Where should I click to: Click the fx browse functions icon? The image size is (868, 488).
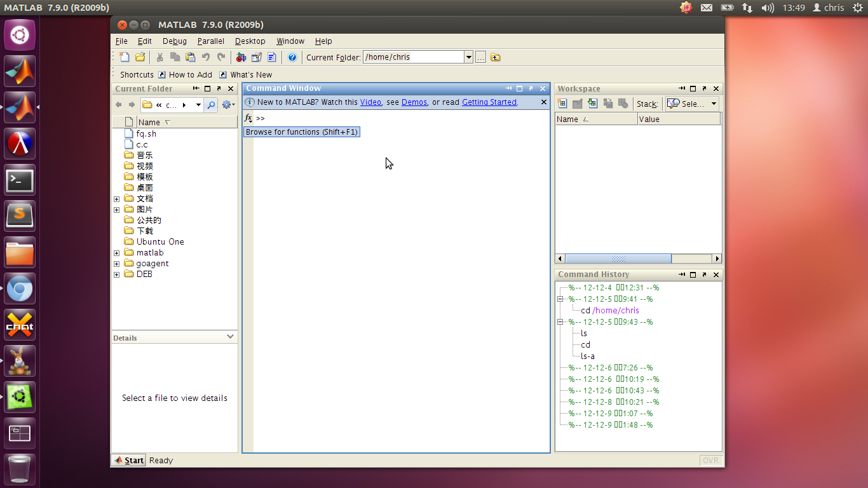pos(248,118)
